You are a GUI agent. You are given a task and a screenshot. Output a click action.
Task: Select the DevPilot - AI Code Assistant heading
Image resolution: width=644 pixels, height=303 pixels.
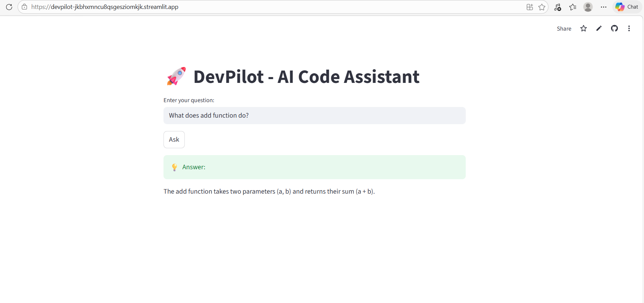pos(306,76)
